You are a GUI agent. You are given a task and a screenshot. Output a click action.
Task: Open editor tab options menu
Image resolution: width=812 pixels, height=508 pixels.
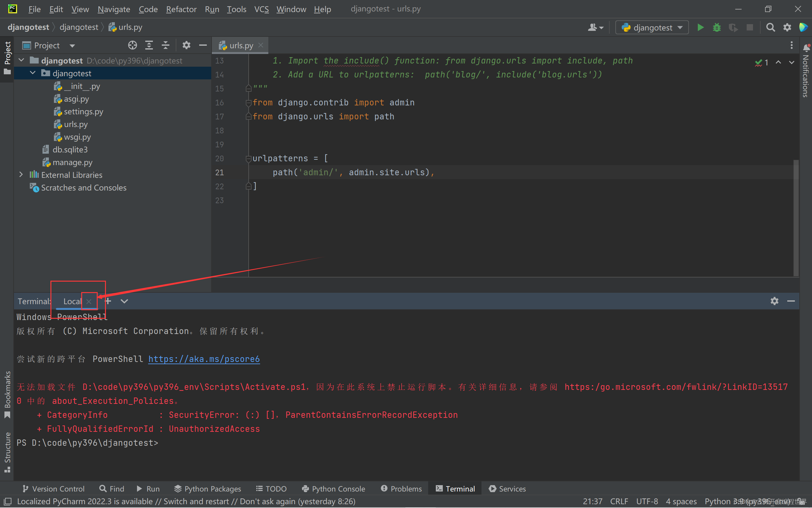tap(791, 45)
